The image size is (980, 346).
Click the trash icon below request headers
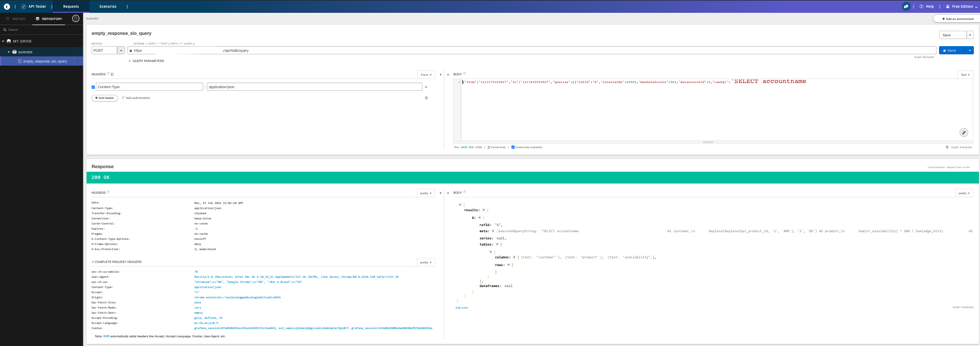click(426, 98)
